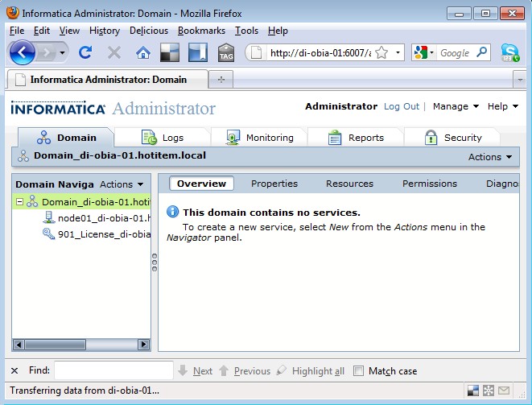The image size is (532, 405).
Task: Click the node01 server icon
Action: [x=49, y=217]
